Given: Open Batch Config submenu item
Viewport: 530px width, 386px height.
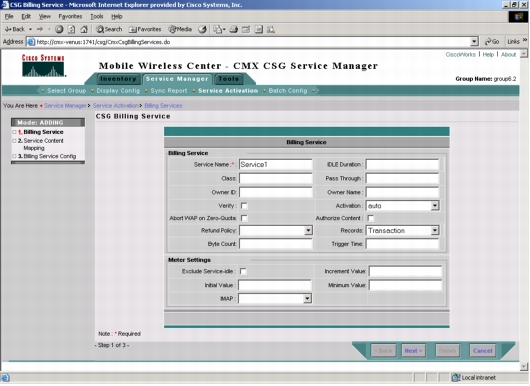Looking at the screenshot, I should [x=288, y=91].
